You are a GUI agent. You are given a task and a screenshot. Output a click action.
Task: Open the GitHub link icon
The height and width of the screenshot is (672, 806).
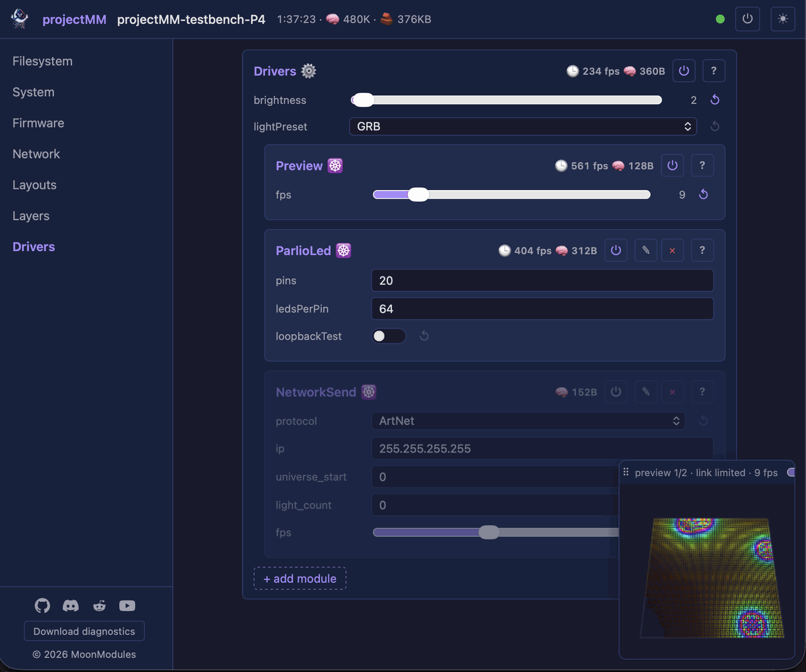click(x=43, y=606)
